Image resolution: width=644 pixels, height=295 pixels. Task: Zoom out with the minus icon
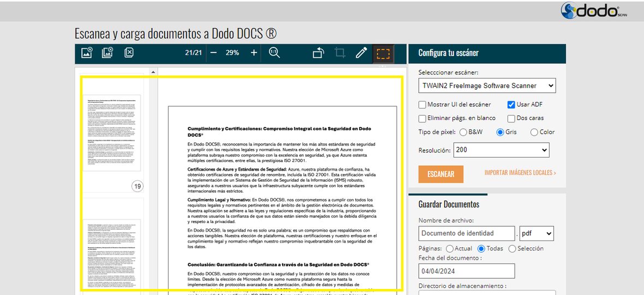(213, 52)
